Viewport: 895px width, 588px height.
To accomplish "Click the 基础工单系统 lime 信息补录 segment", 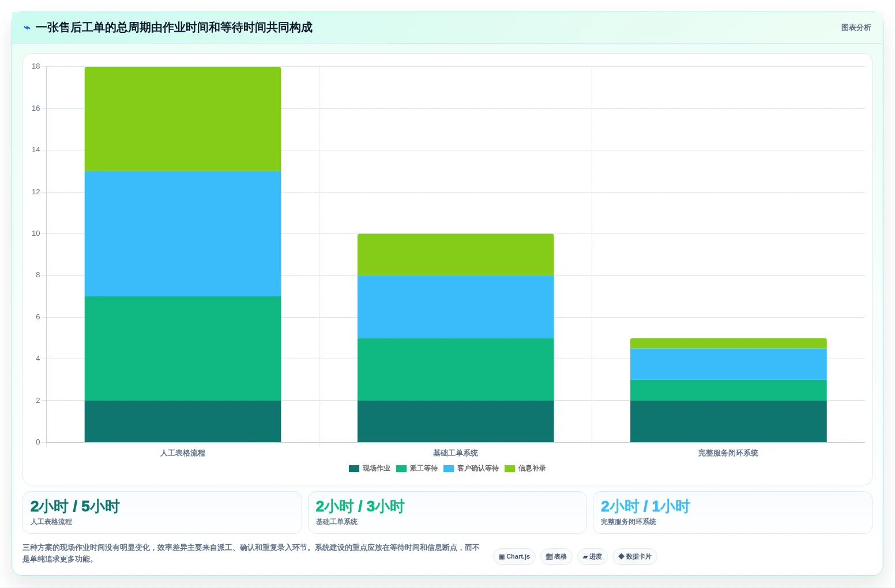I will point(456,254).
